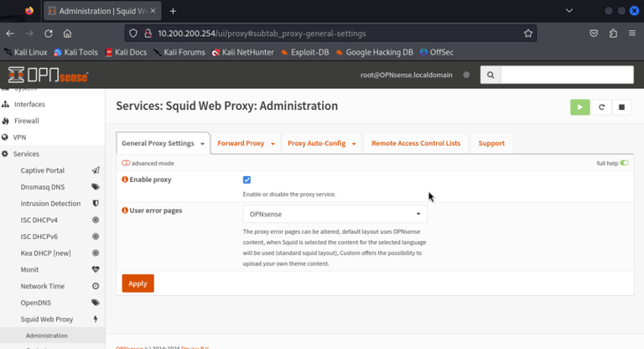Click the User error pages info icon

(x=125, y=211)
